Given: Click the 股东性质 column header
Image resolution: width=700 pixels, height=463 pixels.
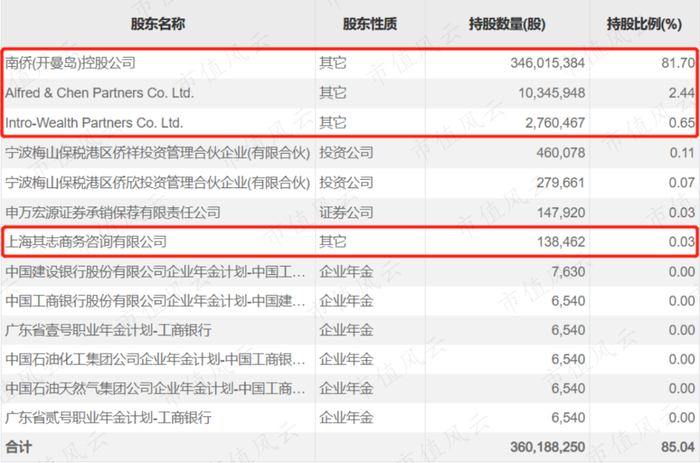Looking at the screenshot, I should pos(370,24).
